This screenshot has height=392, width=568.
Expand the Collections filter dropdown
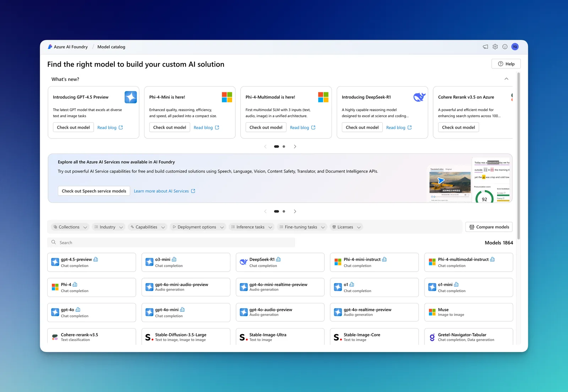[x=70, y=227]
